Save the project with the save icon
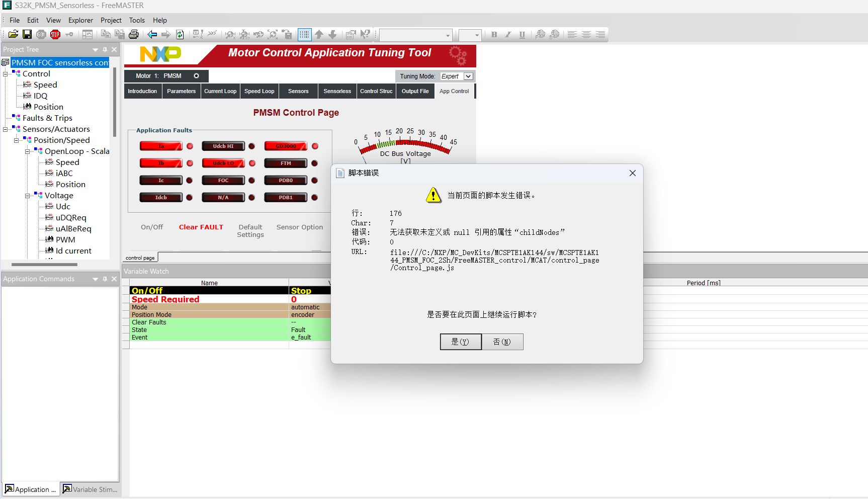The height and width of the screenshot is (499, 868). [x=27, y=34]
